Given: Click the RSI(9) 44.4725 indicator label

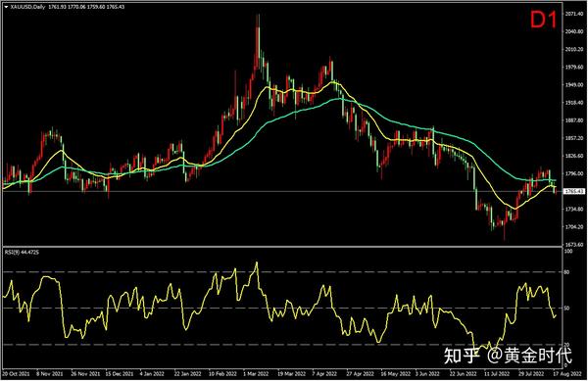Looking at the screenshot, I should pyautogui.click(x=22, y=252).
